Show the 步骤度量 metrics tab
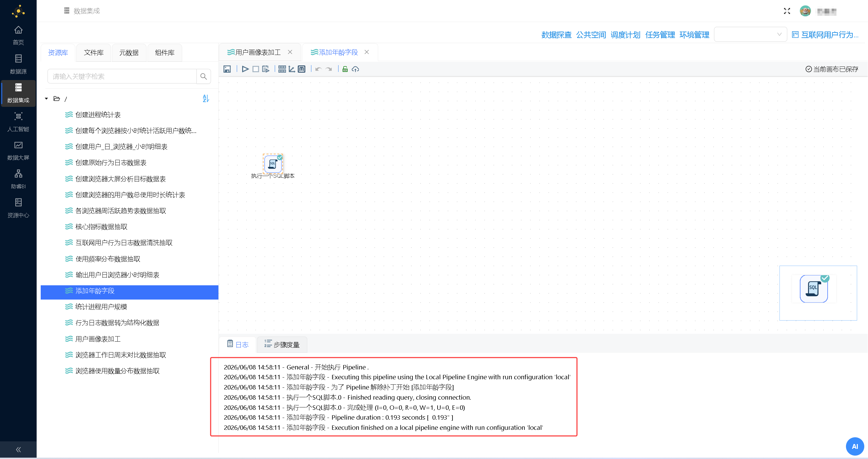The height and width of the screenshot is (459, 868). point(282,345)
